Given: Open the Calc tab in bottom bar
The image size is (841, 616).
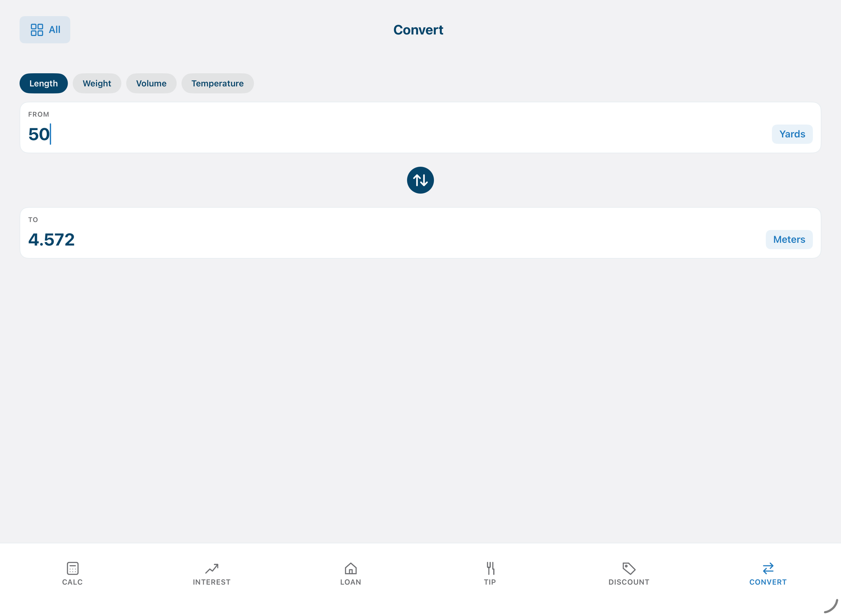Looking at the screenshot, I should coord(72,574).
